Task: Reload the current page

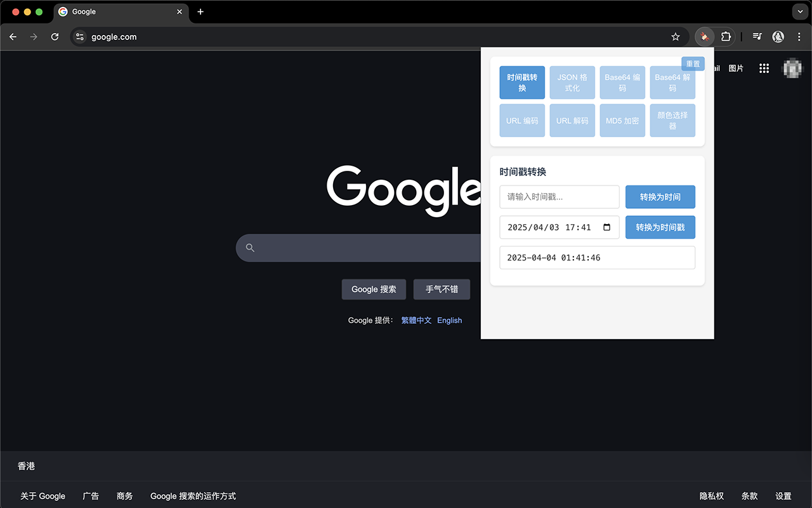Action: click(55, 37)
